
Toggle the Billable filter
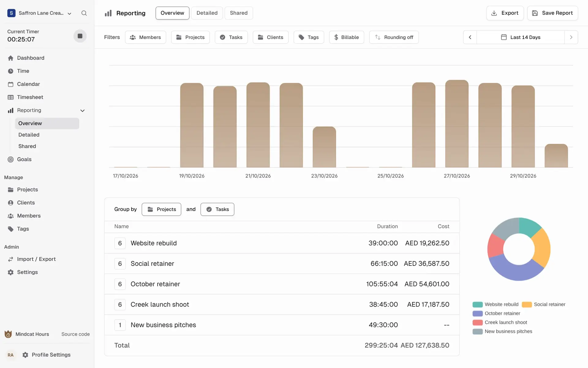coord(346,37)
